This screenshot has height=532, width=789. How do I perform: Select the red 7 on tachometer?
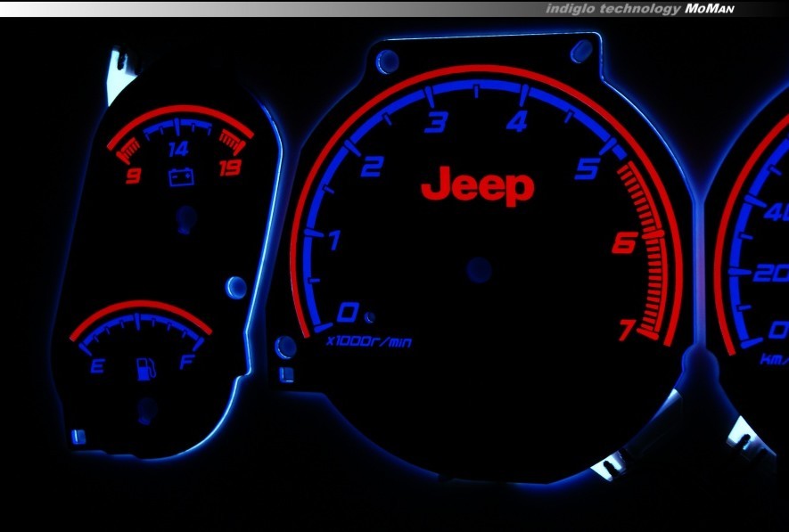627,330
